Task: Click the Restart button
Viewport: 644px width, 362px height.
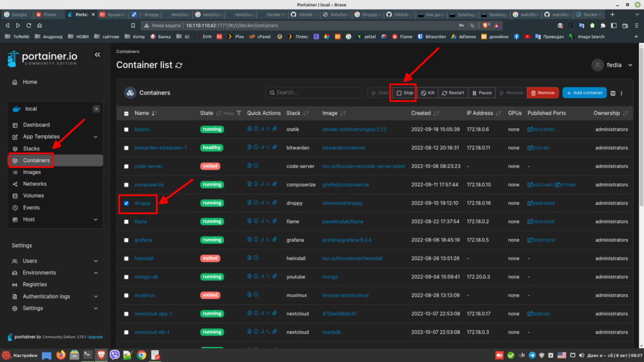Action: coord(453,93)
